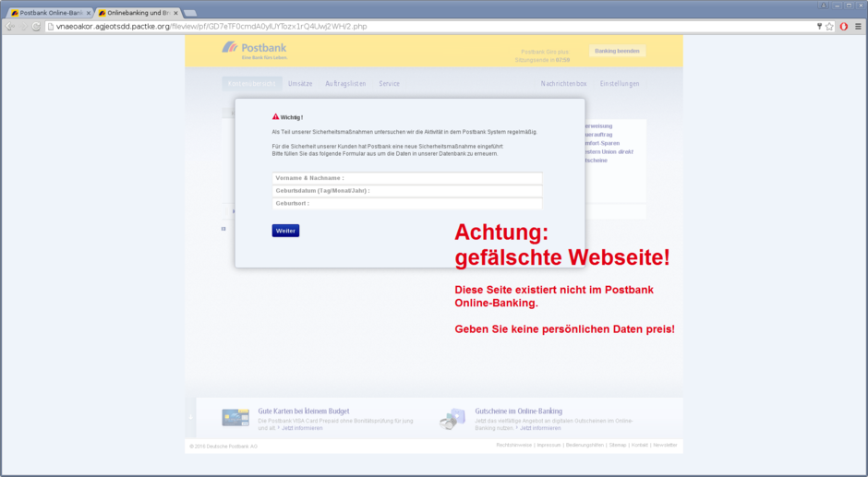Click the browser back arrow
Viewport: 868px width, 477px height.
coord(10,26)
